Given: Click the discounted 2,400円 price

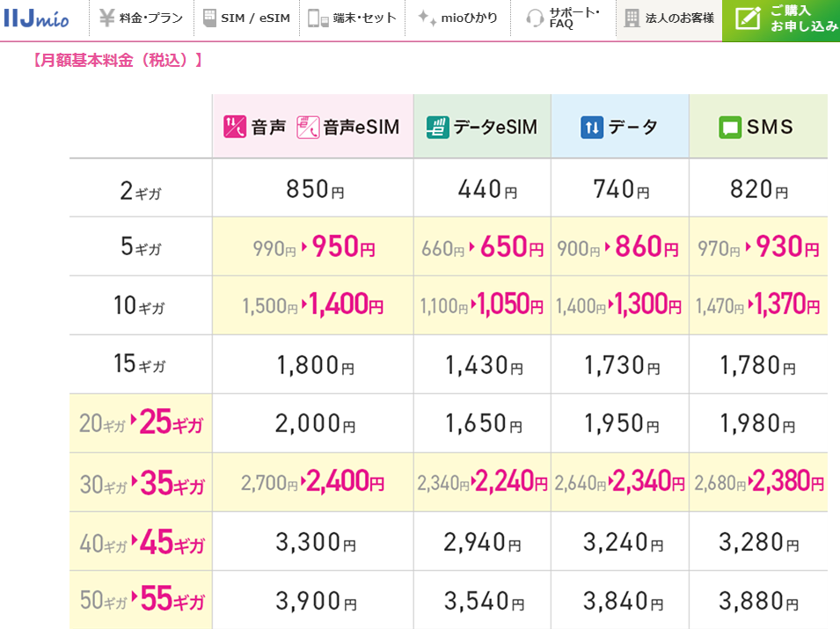Looking at the screenshot, I should tap(346, 481).
